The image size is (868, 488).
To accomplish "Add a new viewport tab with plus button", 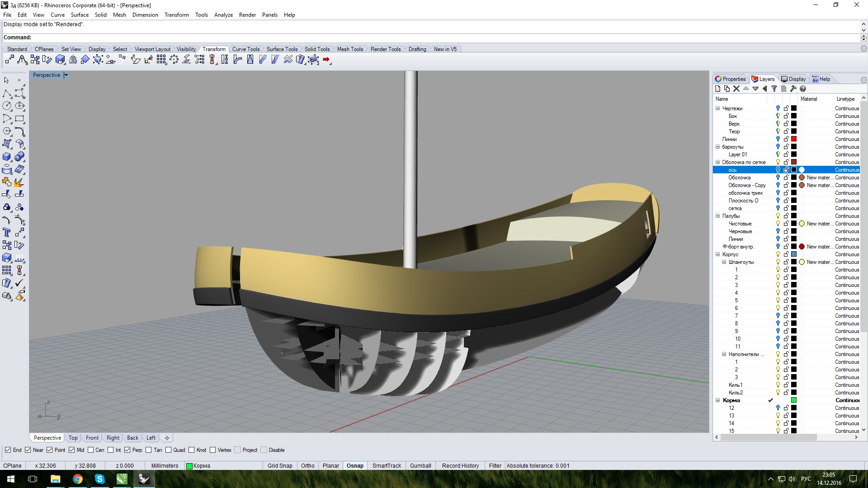I will pos(167,438).
